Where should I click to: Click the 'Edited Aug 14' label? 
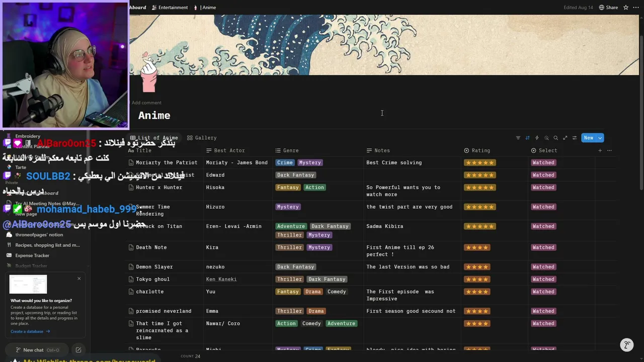click(579, 8)
